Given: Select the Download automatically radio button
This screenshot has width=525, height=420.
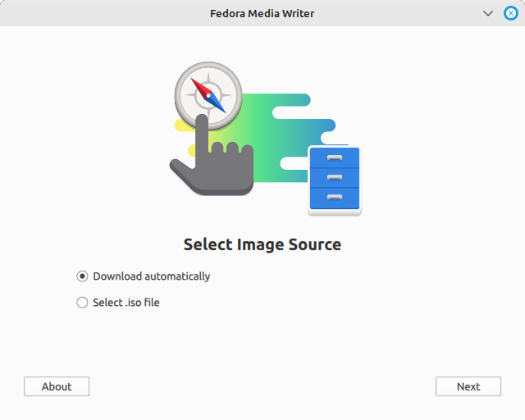Looking at the screenshot, I should click(82, 276).
